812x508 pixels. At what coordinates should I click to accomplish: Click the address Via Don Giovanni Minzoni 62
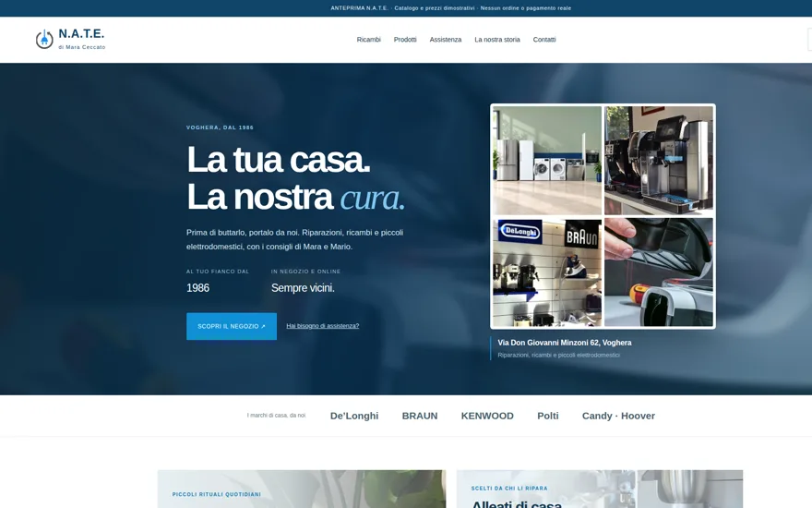[565, 343]
